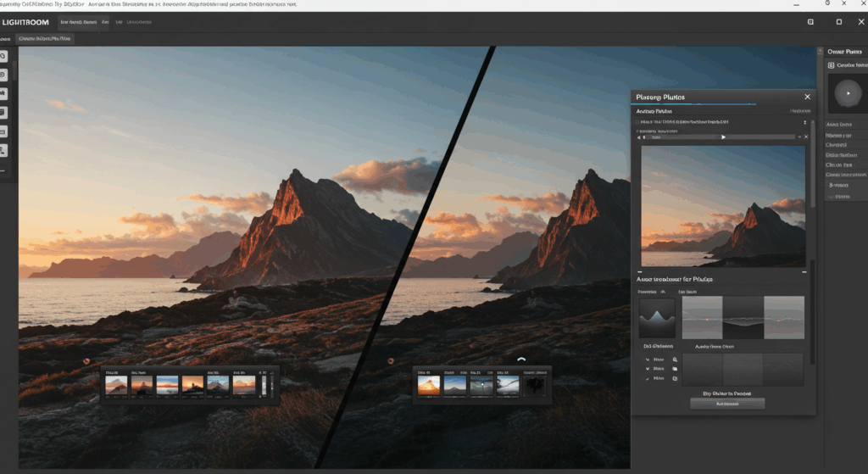Click the previous arrow on the panel playback bar
868x474 pixels.
coord(639,137)
